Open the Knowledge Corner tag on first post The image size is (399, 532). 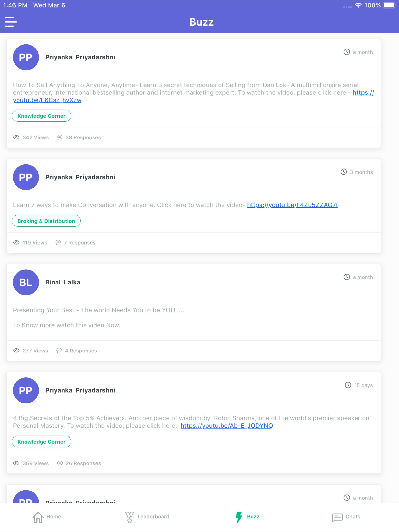pyautogui.click(x=41, y=116)
